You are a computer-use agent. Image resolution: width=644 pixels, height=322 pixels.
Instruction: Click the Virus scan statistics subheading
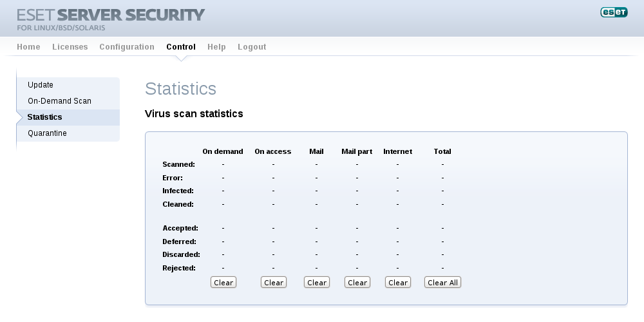coord(194,114)
